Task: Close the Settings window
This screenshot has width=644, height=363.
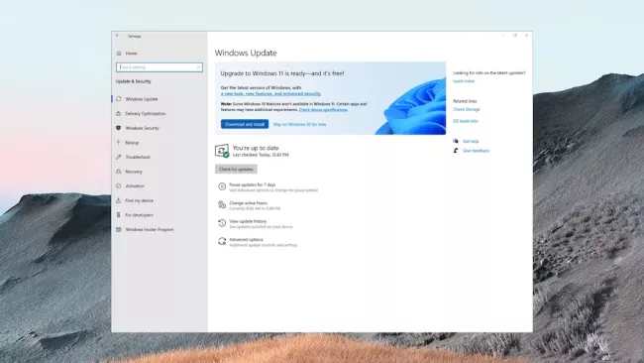Action: pos(526,36)
